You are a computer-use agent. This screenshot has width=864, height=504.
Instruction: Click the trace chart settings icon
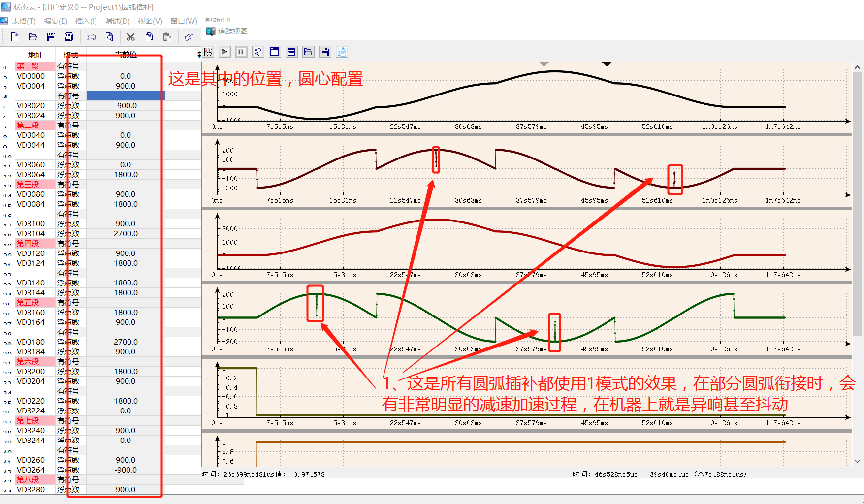[x=208, y=52]
